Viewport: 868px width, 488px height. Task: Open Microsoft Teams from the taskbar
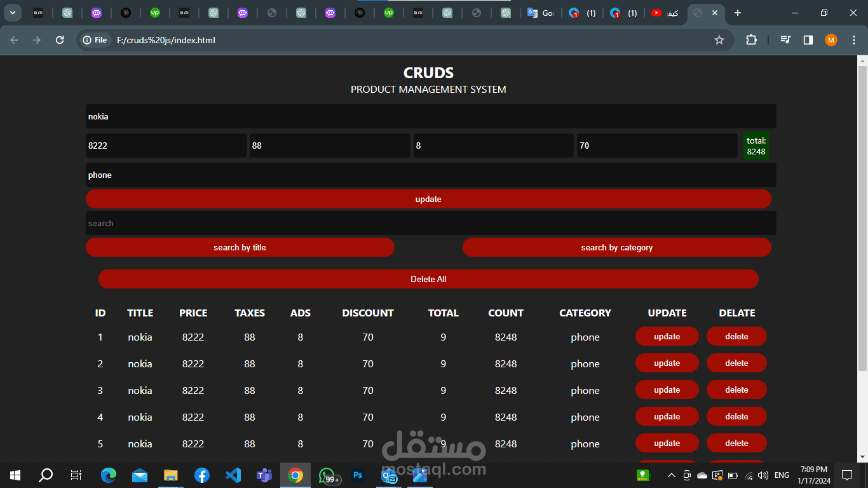click(264, 475)
